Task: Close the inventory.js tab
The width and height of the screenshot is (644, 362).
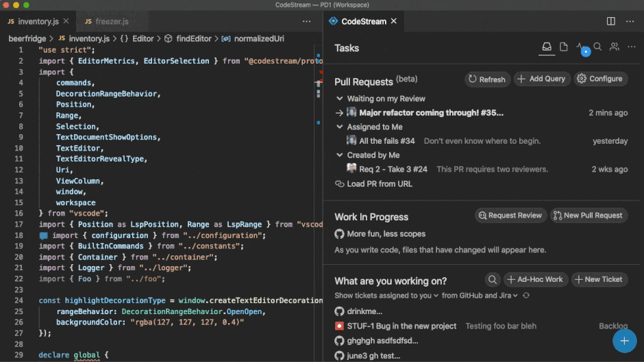Action: coord(66,21)
